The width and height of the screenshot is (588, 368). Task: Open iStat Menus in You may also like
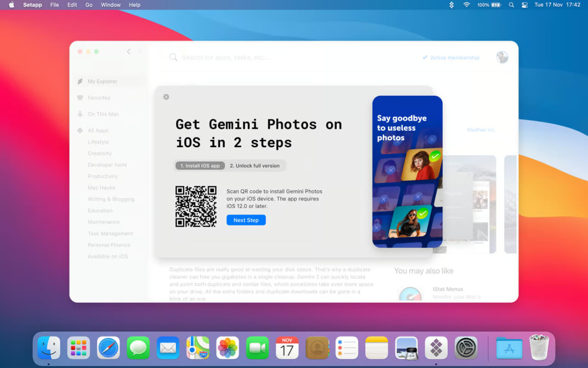coord(448,289)
